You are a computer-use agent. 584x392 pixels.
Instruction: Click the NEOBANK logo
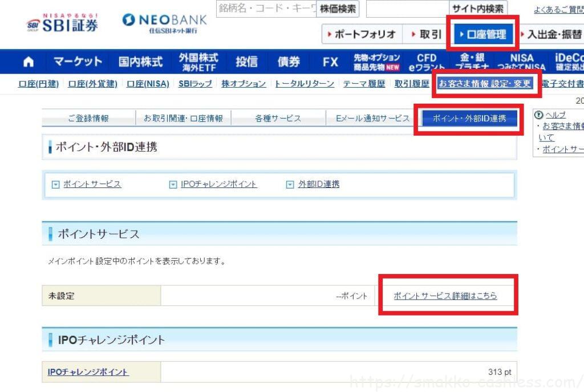pyautogui.click(x=165, y=23)
